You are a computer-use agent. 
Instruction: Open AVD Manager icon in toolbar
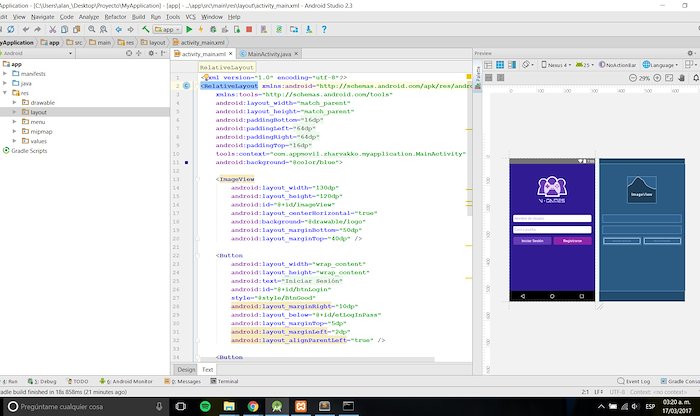(264, 29)
